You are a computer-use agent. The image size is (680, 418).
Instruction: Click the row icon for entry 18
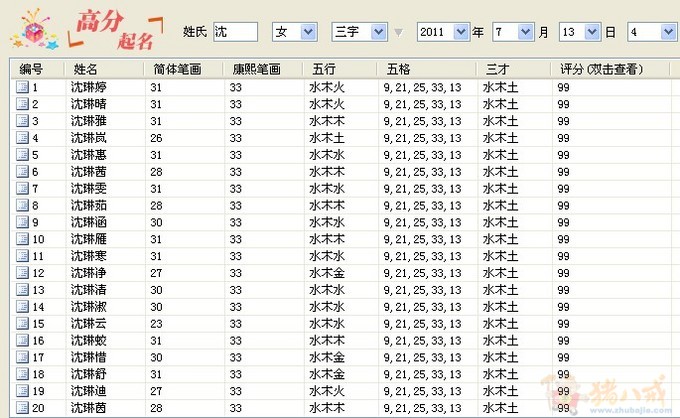point(23,374)
